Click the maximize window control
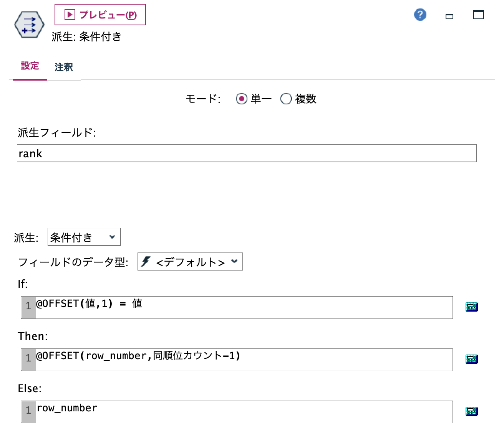This screenshot has width=504, height=429. tap(478, 15)
